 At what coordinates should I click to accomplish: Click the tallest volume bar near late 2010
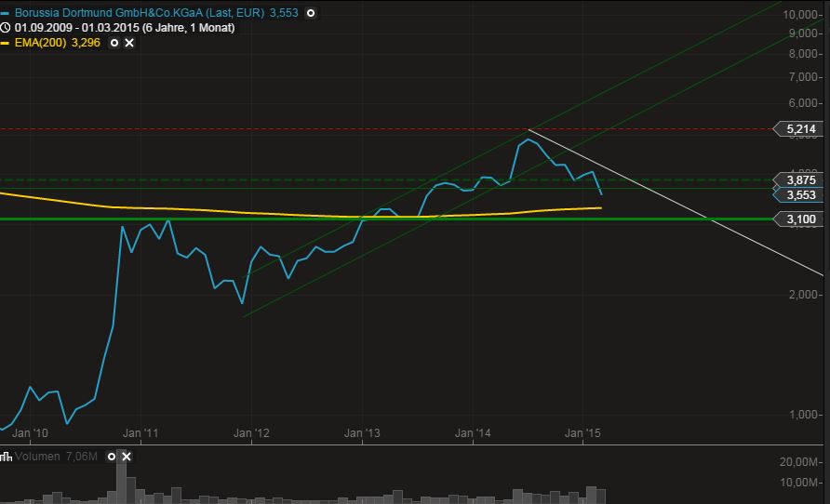(121, 477)
